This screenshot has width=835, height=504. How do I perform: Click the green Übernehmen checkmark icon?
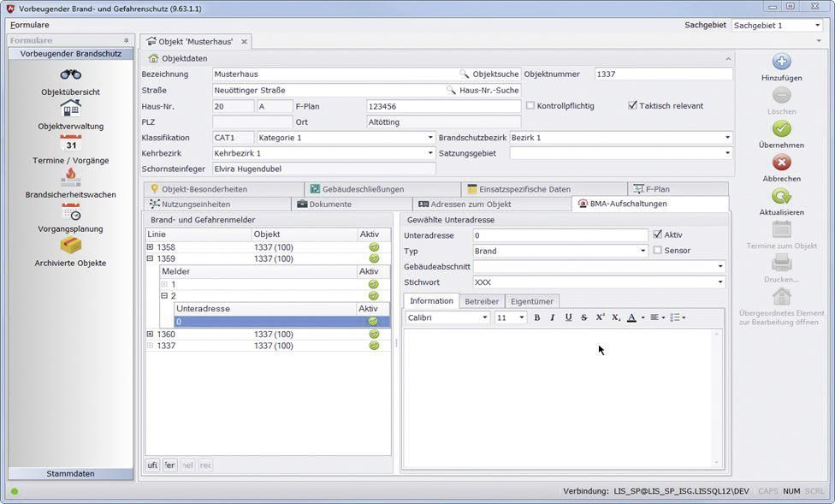781,129
